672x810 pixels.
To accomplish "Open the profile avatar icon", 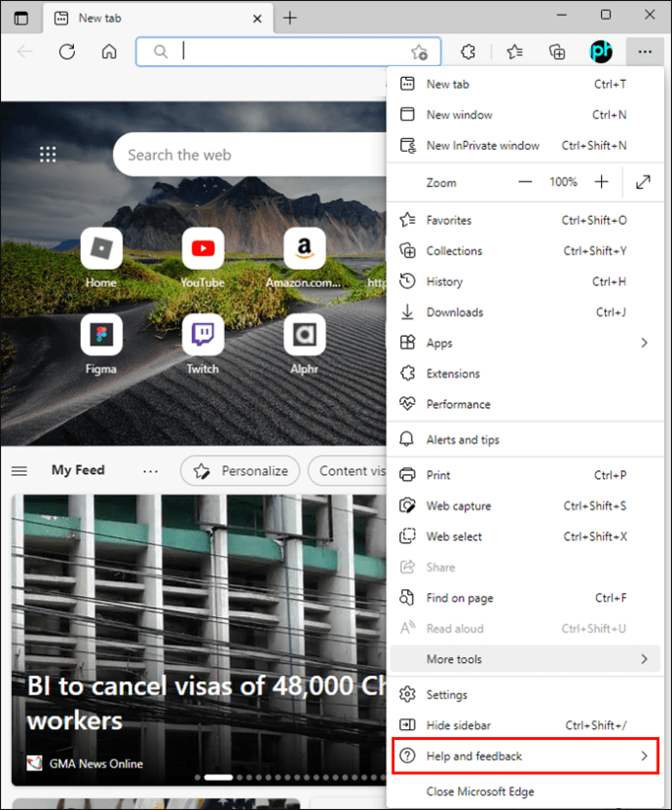I will (x=601, y=52).
